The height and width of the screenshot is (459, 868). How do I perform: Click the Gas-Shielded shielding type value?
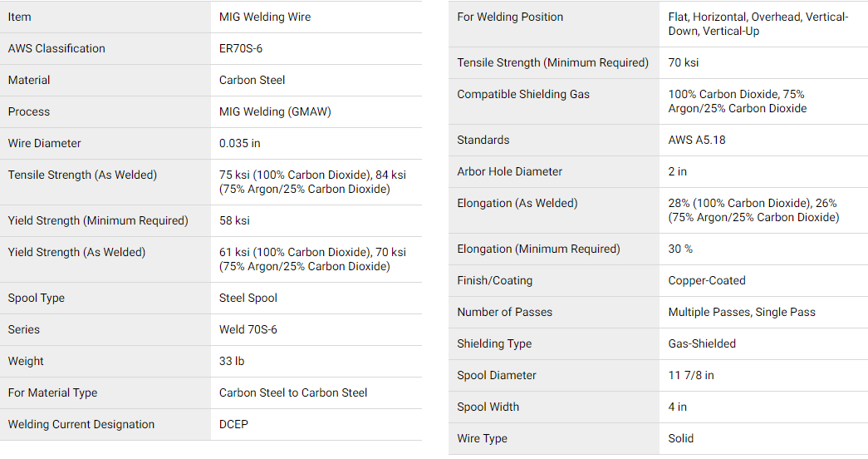(702, 344)
